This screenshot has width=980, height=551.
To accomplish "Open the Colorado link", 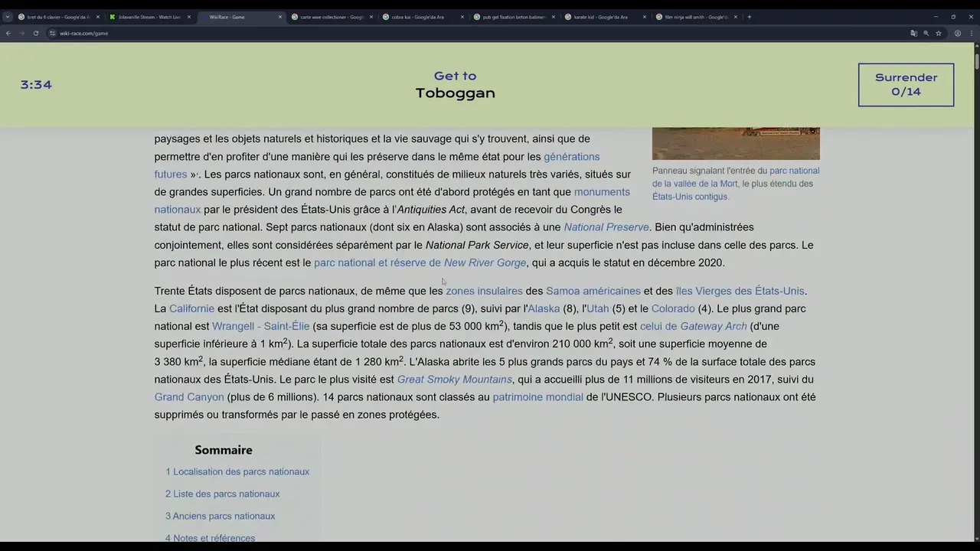I will [x=673, y=308].
